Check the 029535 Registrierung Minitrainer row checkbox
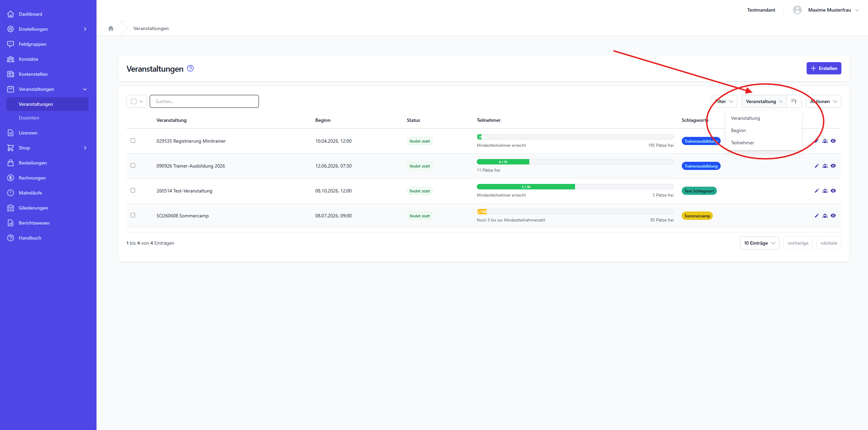Screen dimensions: 868x430 (133, 141)
